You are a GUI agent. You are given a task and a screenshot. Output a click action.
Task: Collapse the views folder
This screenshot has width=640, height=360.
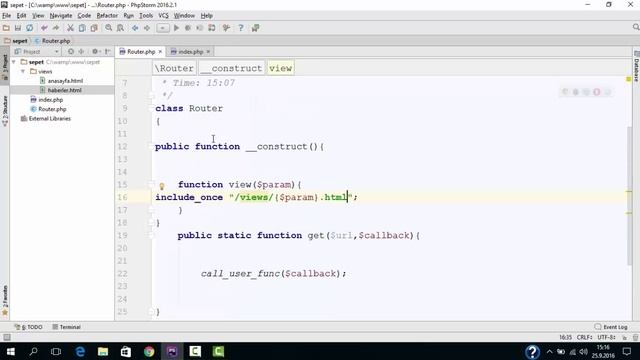coord(23,71)
